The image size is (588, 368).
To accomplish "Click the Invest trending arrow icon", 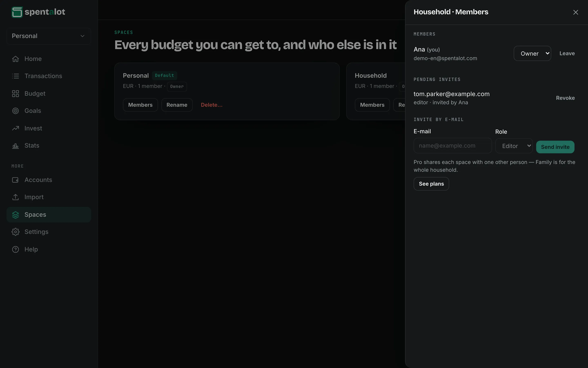I will coord(16,128).
